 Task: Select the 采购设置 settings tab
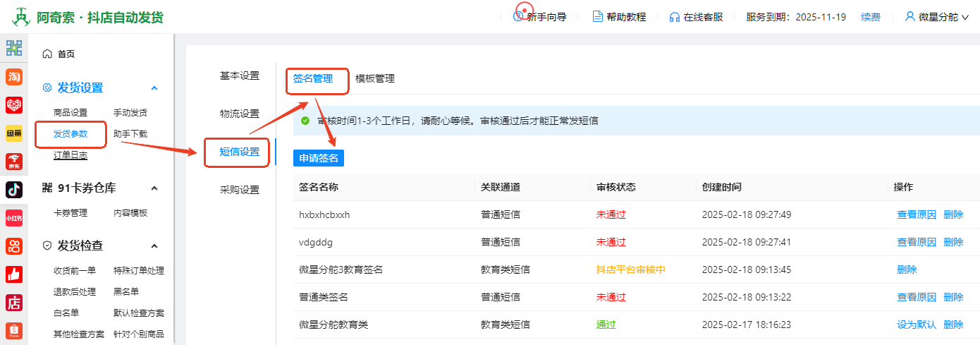(240, 190)
